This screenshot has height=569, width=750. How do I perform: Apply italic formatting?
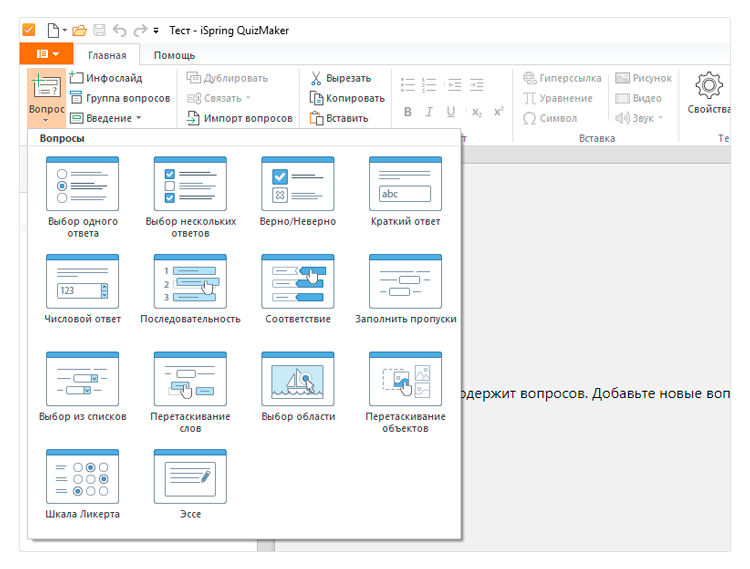tap(429, 112)
